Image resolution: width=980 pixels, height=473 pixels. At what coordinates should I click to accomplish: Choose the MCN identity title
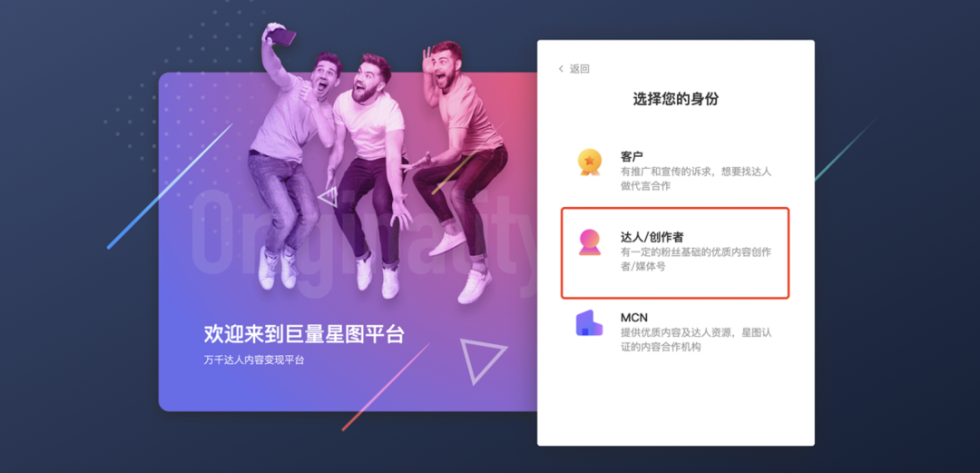[x=633, y=317]
